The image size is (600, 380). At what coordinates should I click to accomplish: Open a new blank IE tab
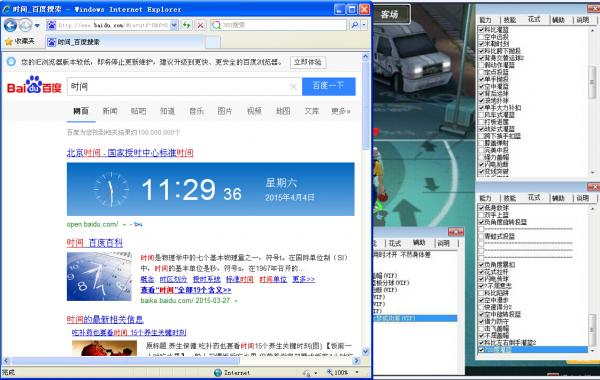pyautogui.click(x=212, y=42)
